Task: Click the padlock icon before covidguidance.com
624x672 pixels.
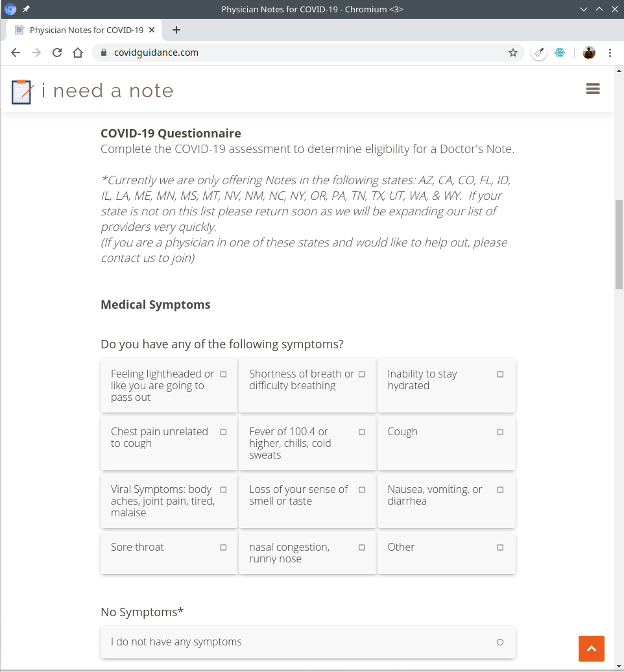Action: tap(104, 53)
